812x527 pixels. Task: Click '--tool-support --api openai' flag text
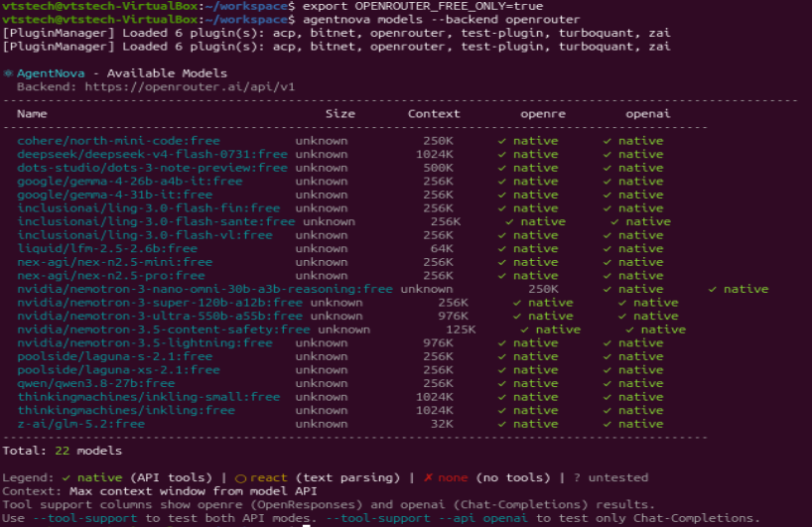click(427, 518)
